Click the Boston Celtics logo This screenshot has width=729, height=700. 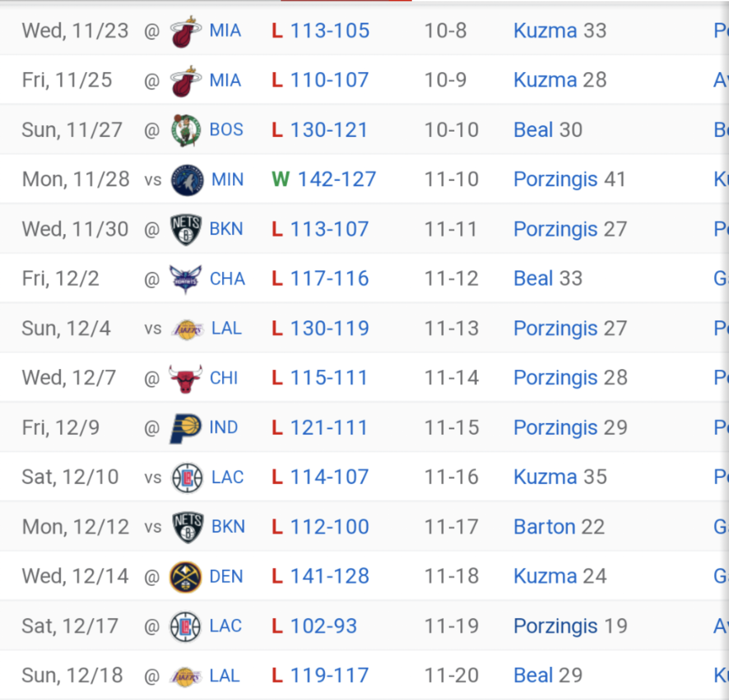[185, 130]
